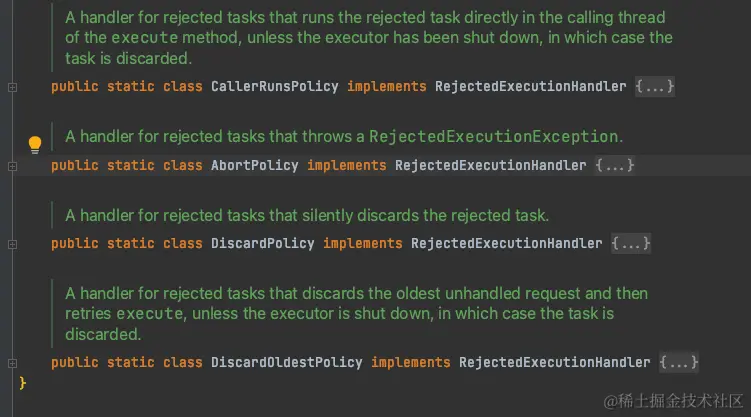Click the implements keyword on the DiscardPolicy line
Image resolution: width=751 pixels, height=417 pixels.
click(363, 244)
